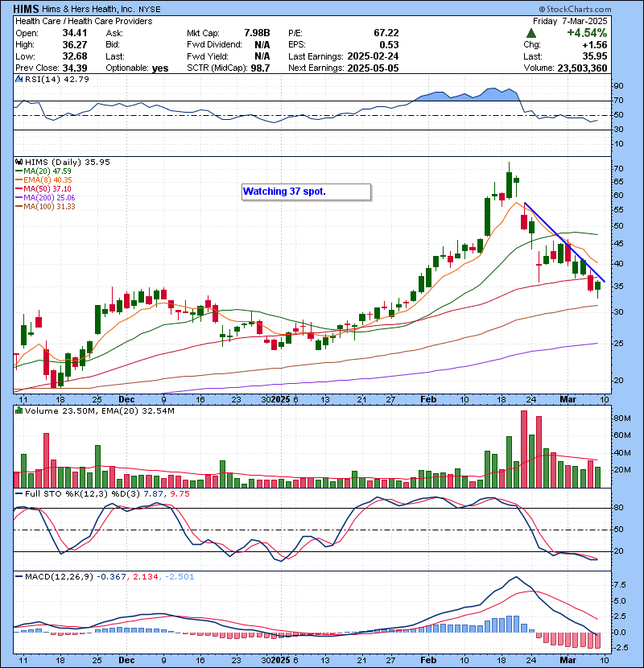Click the Feb label on the price chart axis
This screenshot has width=644, height=668.
tap(428, 399)
